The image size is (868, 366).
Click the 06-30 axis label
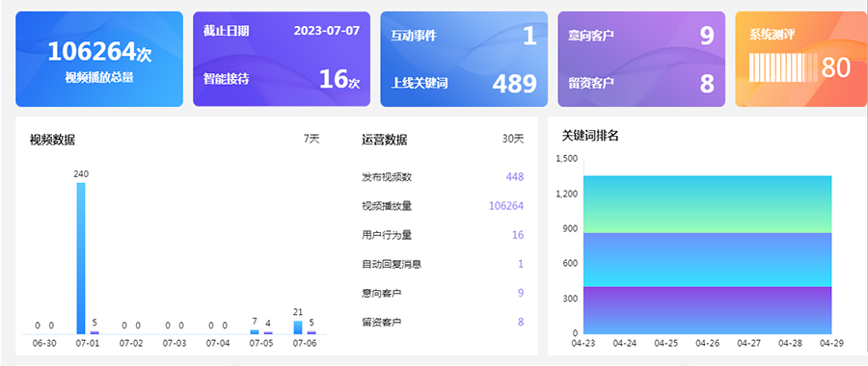tap(44, 343)
